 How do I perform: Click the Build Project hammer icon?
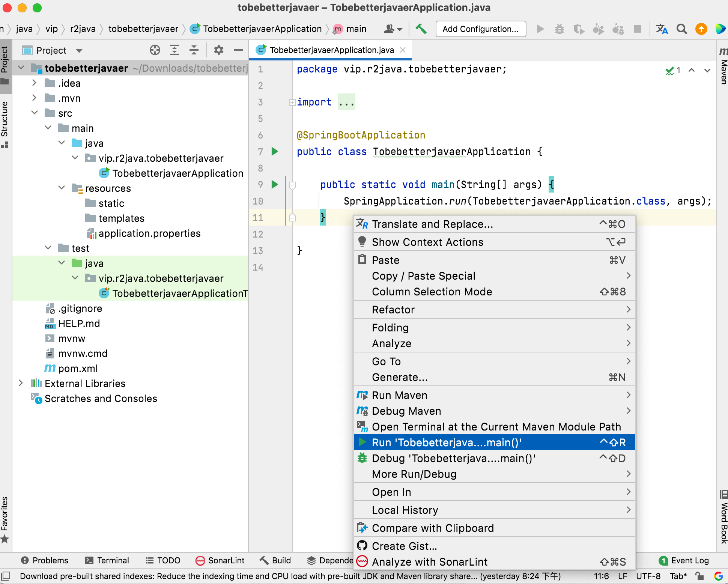tap(421, 29)
